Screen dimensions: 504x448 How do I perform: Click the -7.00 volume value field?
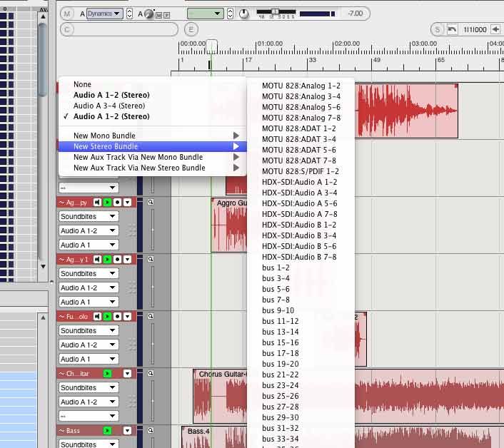pyautogui.click(x=356, y=14)
